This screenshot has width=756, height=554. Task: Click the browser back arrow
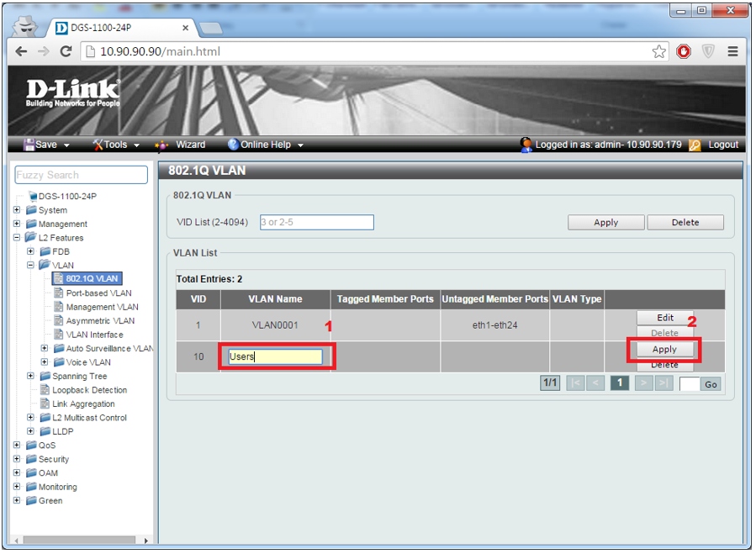click(21, 51)
